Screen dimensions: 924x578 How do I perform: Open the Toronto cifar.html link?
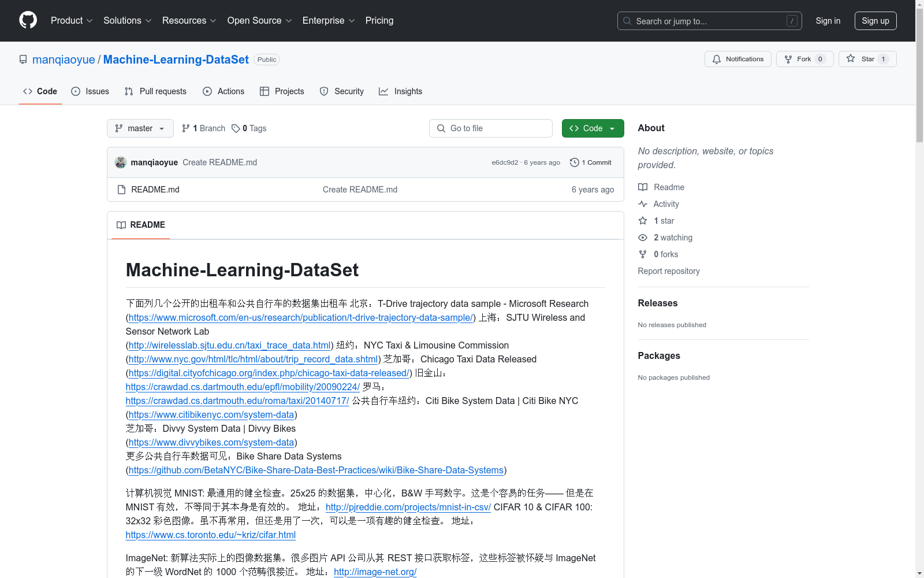[211, 535]
